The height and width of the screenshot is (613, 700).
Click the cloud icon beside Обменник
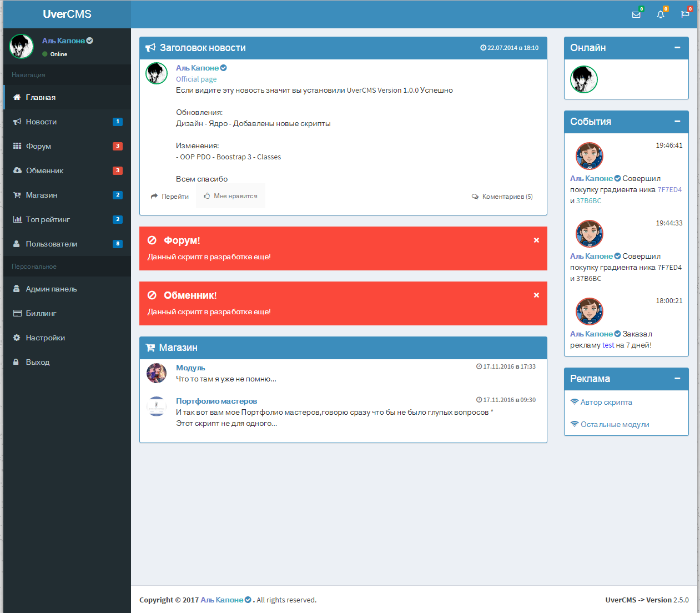point(17,170)
